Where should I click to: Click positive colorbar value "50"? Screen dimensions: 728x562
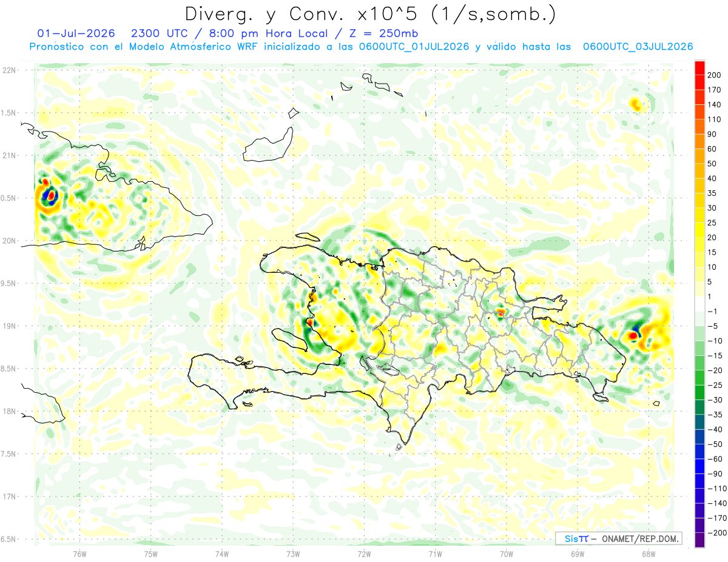712,164
